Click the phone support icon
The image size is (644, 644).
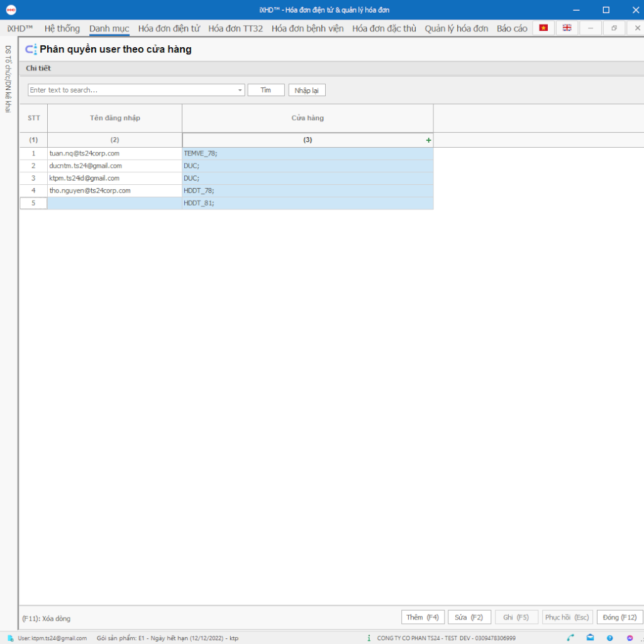coord(570,638)
